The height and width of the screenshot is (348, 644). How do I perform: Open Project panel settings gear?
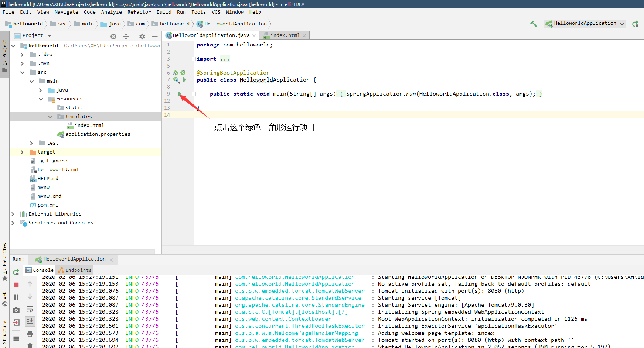pos(142,36)
